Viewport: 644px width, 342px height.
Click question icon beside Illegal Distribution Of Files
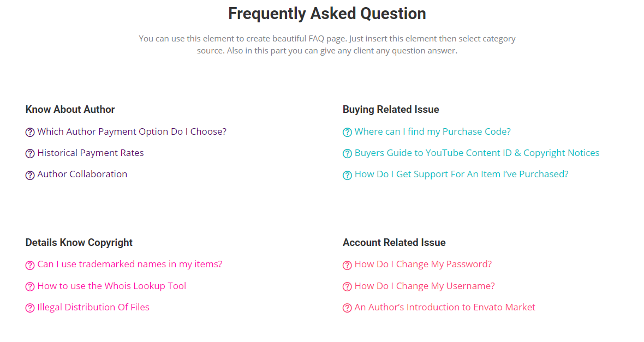[30, 308]
